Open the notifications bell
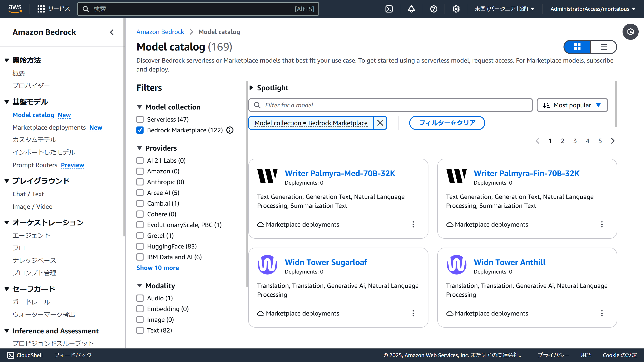Screen dimensions: 644x362 click(x=411, y=9)
